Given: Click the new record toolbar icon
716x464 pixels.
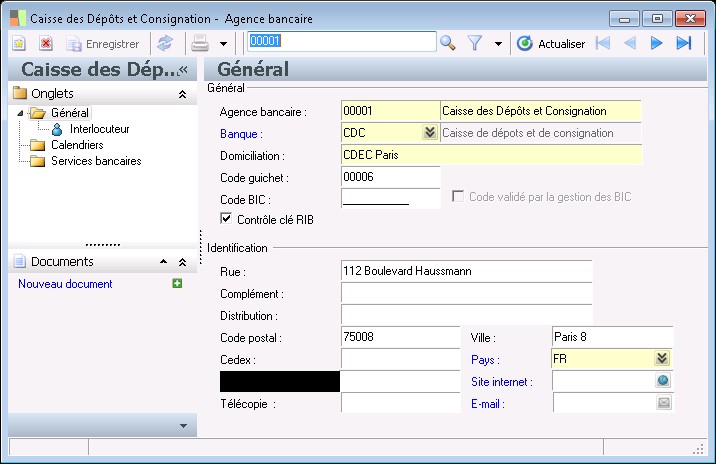Looking at the screenshot, I should (18, 43).
